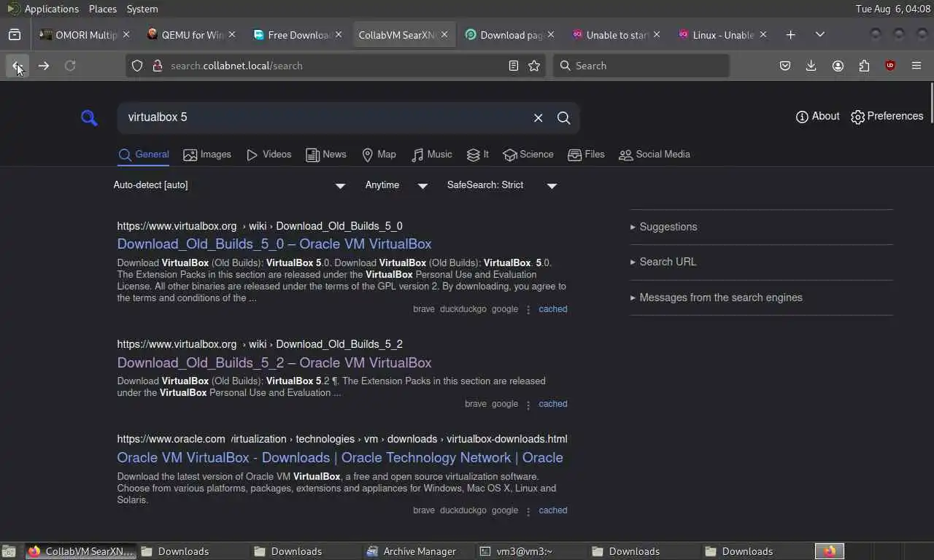Open the list all tabs chevron

point(819,34)
